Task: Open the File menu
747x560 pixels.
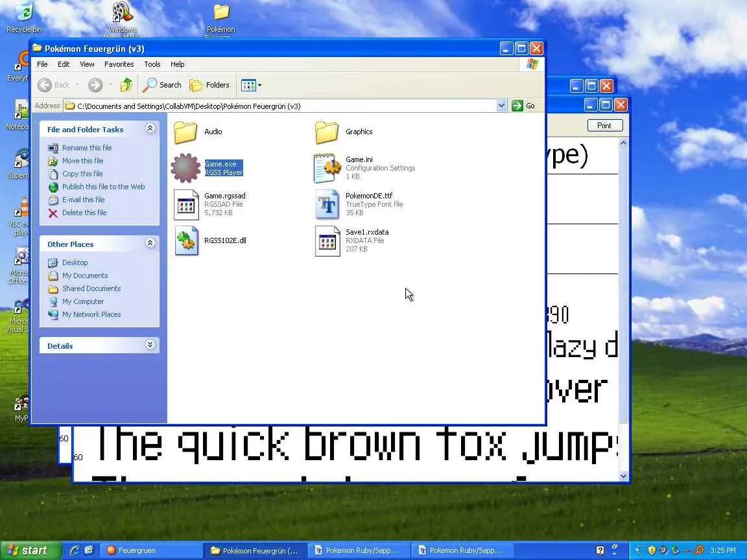Action: pyautogui.click(x=42, y=64)
